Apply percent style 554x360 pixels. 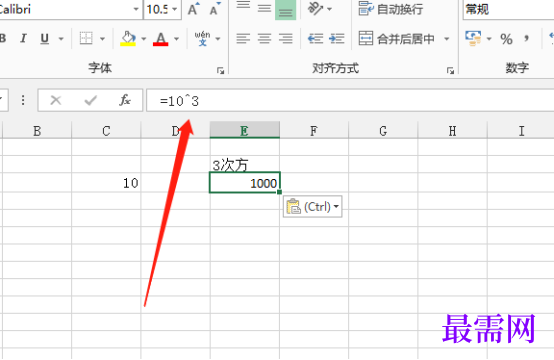click(506, 39)
